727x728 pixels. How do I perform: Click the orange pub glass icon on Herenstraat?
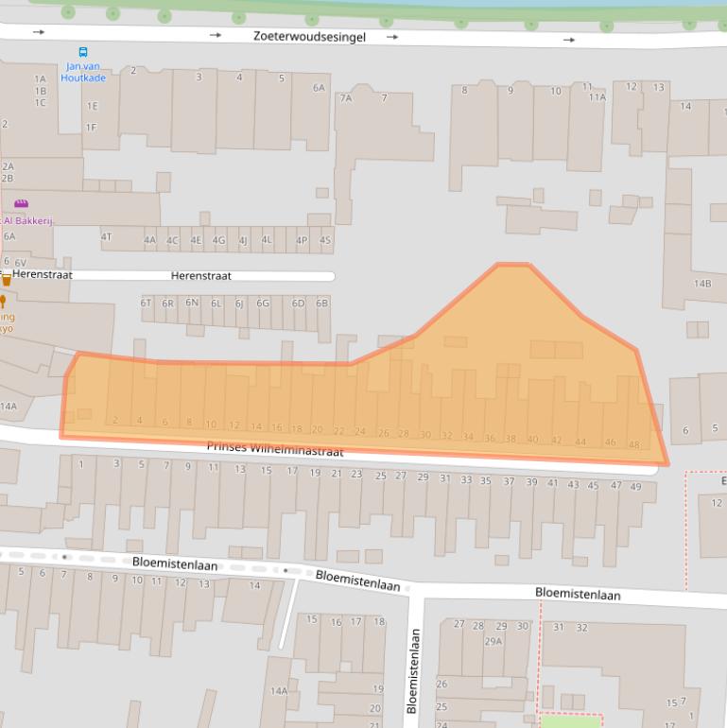pyautogui.click(x=7, y=279)
